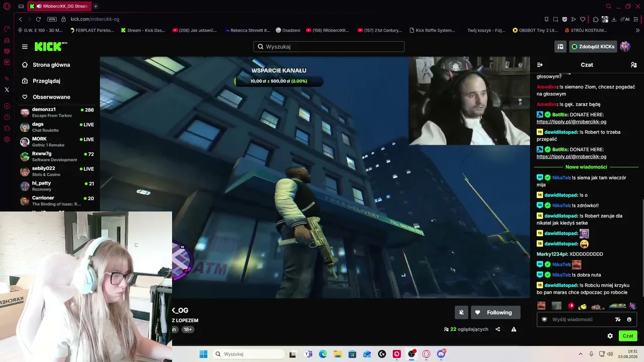Share the stream

coord(498,329)
